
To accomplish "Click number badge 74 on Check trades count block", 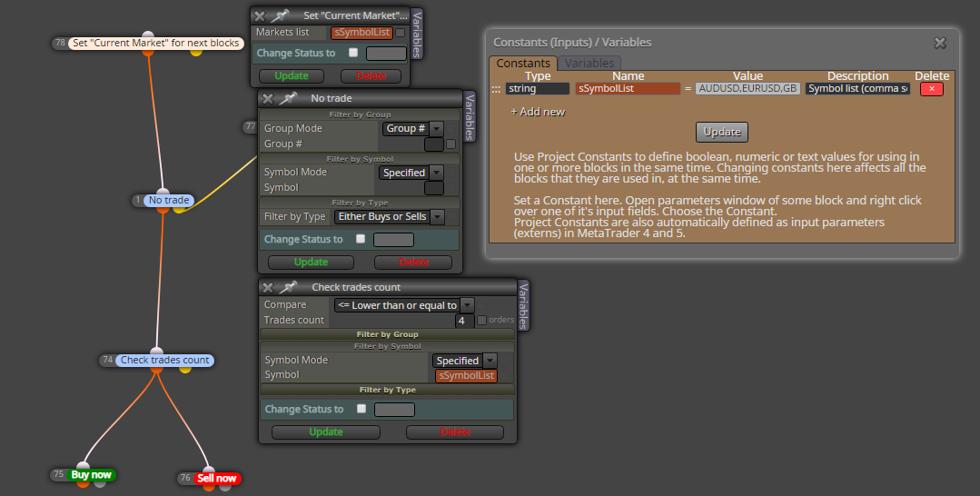I will tap(107, 360).
